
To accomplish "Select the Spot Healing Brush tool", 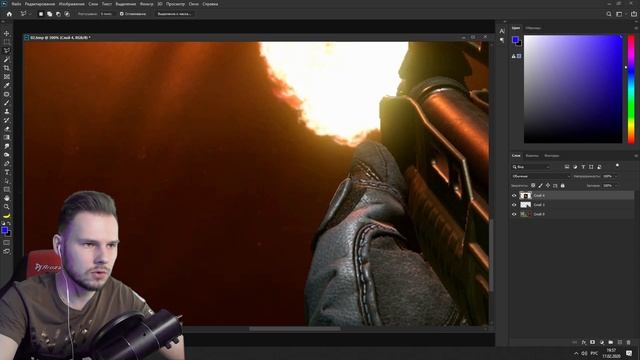I will tap(7, 94).
